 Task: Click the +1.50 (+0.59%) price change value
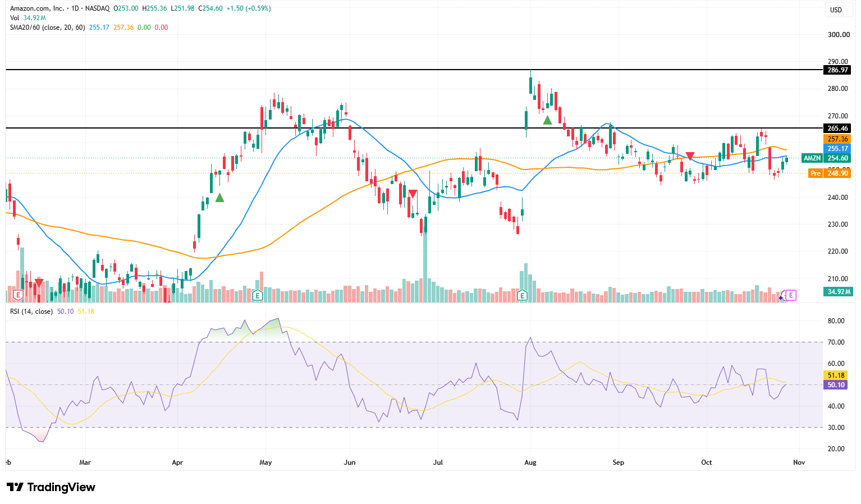click(x=249, y=8)
